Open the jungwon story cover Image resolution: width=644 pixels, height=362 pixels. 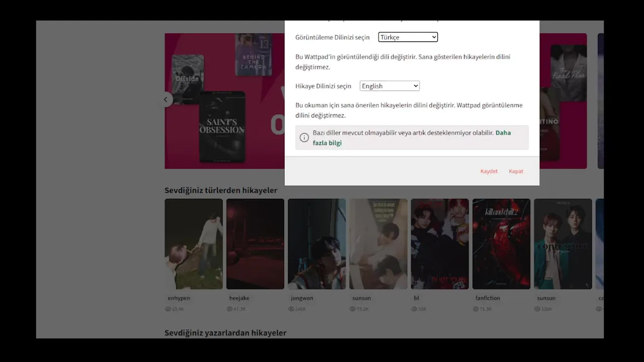point(316,244)
